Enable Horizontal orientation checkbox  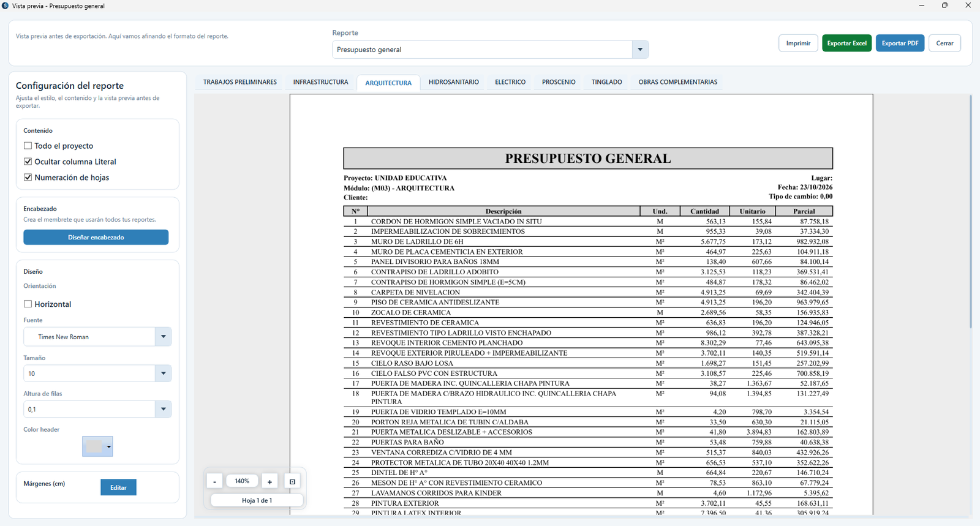28,304
